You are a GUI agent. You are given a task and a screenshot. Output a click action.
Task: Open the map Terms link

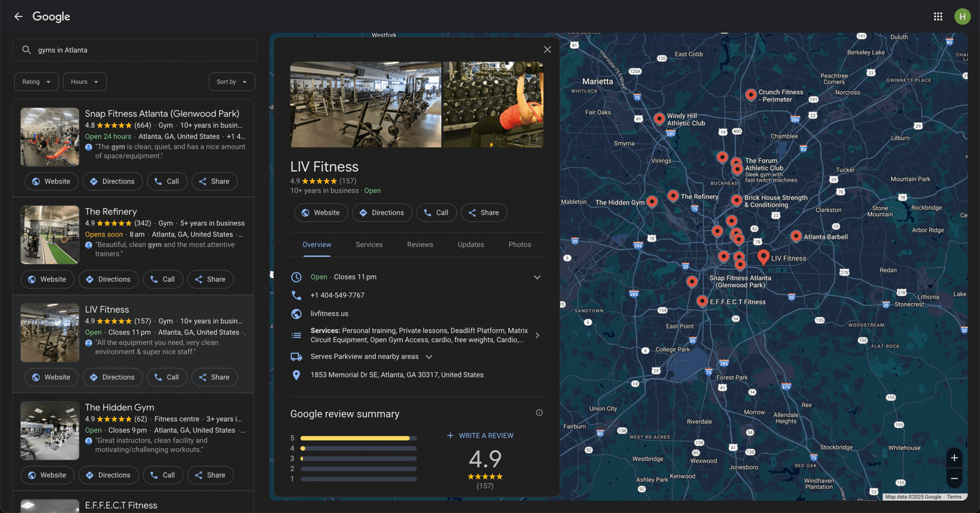tap(954, 497)
